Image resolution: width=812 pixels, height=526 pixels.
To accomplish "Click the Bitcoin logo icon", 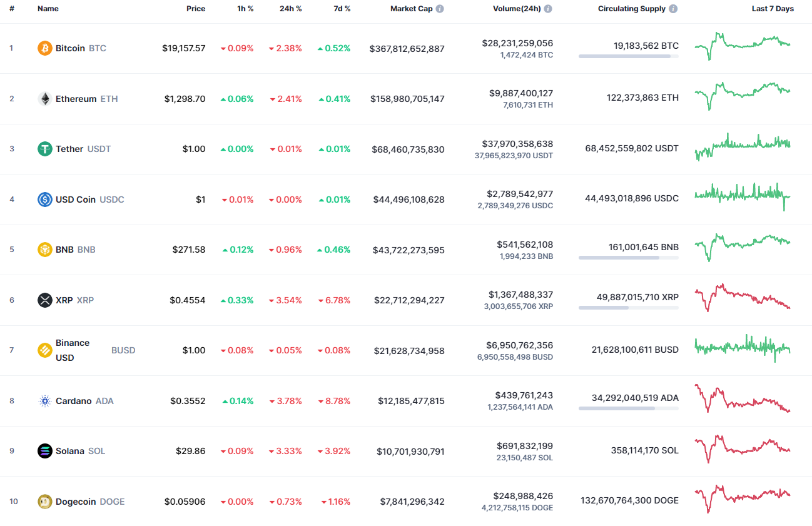I will tap(44, 48).
